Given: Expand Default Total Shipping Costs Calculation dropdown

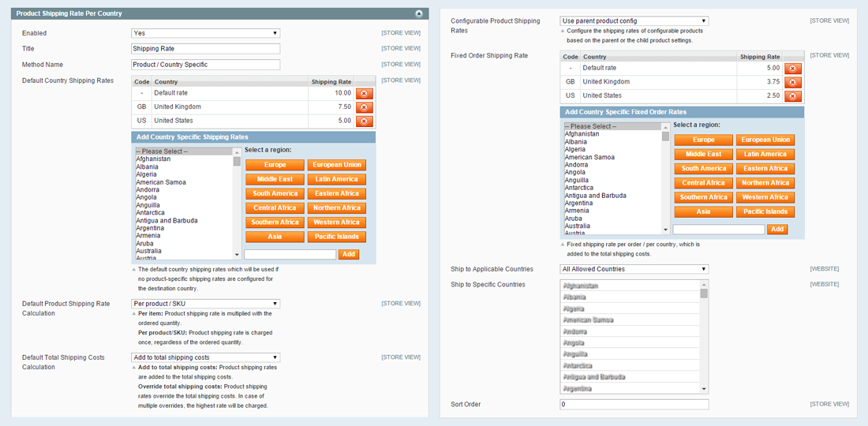Looking at the screenshot, I should click(205, 357).
